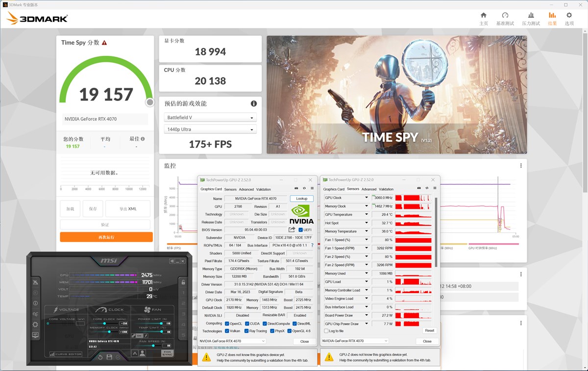Open GPU selector dropdown in Sensors GPU-Z window

pyautogui.click(x=355, y=341)
